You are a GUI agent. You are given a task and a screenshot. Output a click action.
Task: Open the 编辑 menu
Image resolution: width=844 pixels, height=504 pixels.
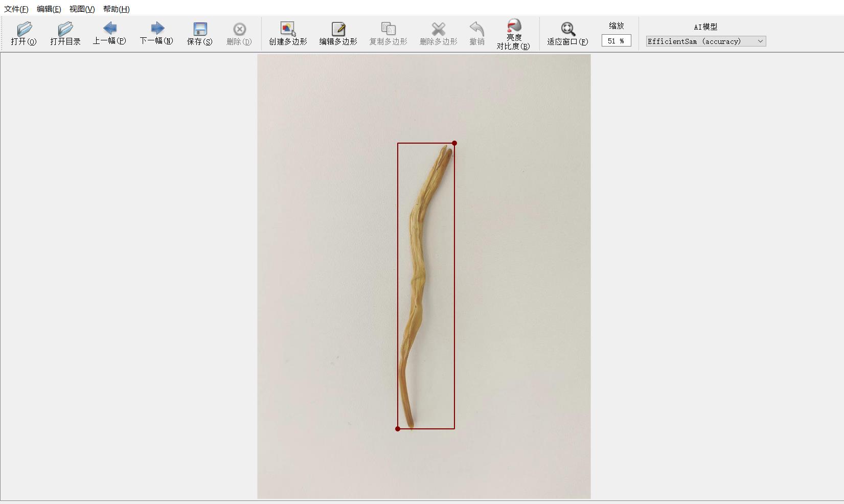point(49,9)
